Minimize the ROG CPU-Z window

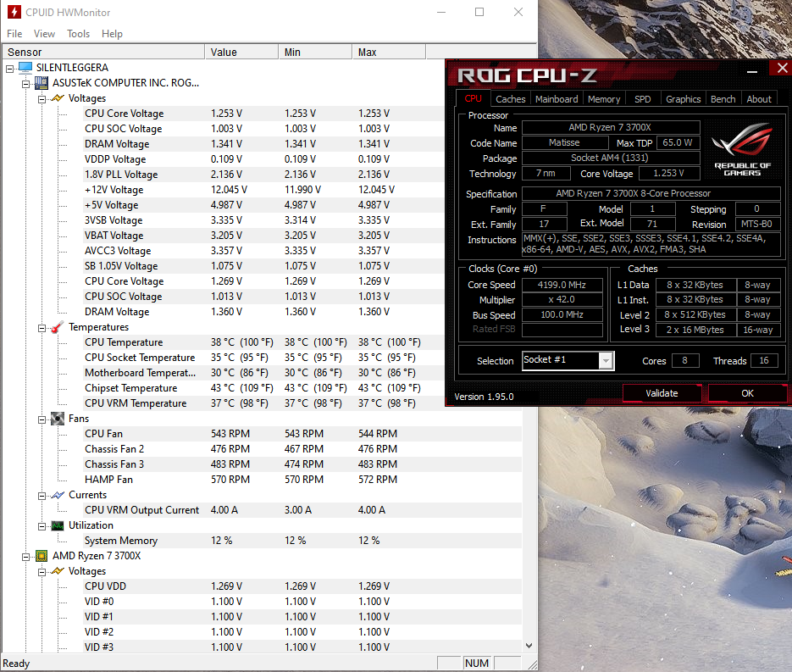(752, 71)
